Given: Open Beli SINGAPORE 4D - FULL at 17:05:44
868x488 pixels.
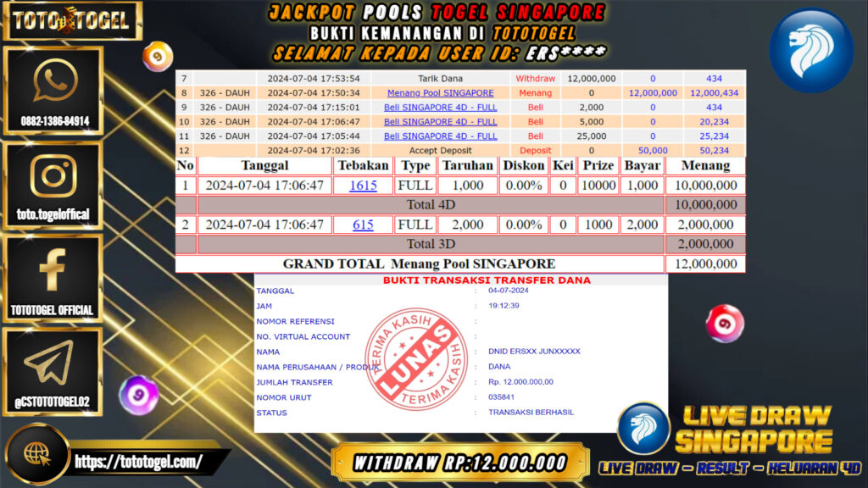Looking at the screenshot, I should coord(440,136).
